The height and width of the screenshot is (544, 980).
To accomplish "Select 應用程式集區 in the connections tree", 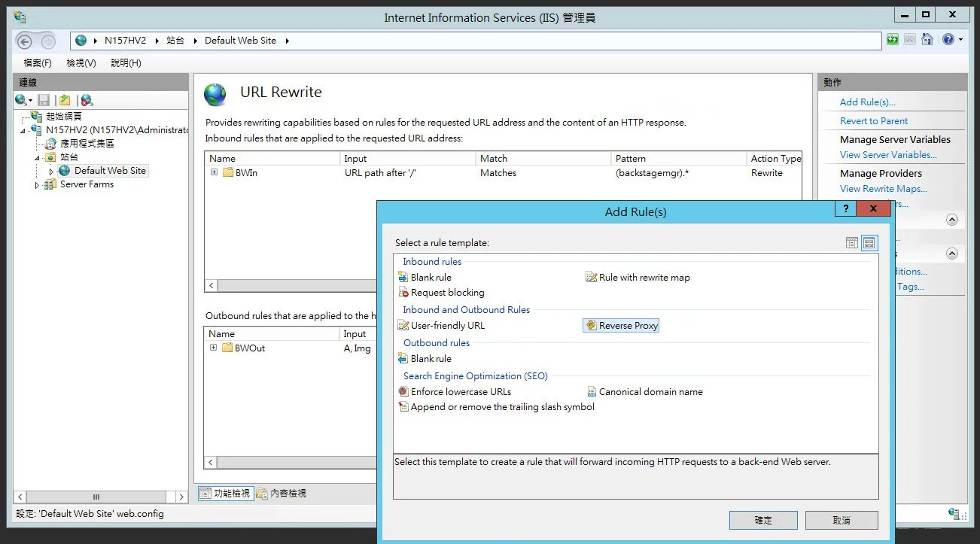I will click(x=87, y=143).
